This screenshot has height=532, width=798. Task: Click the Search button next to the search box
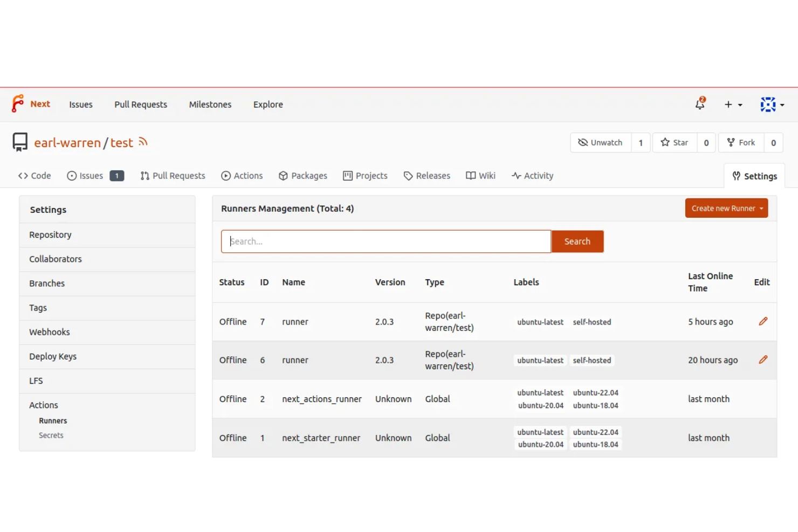pyautogui.click(x=577, y=241)
